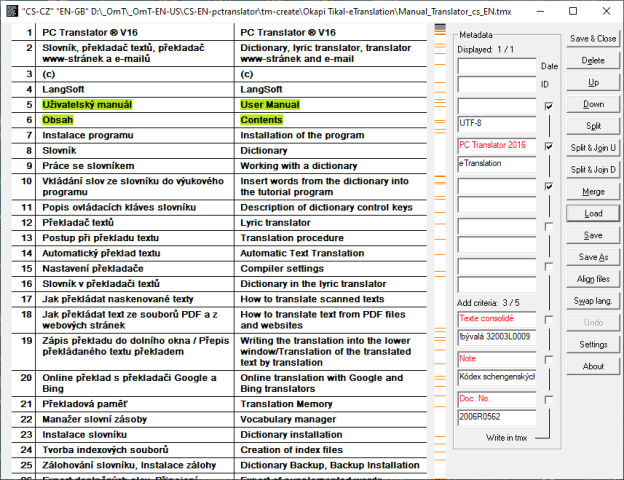The width and height of the screenshot is (624, 480).
Task: Toggle the checkbox next to Doc. No. field
Action: (x=549, y=400)
